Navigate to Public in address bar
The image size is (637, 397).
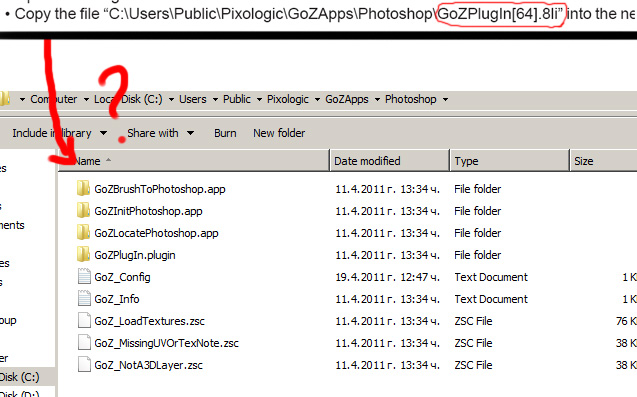tap(237, 99)
